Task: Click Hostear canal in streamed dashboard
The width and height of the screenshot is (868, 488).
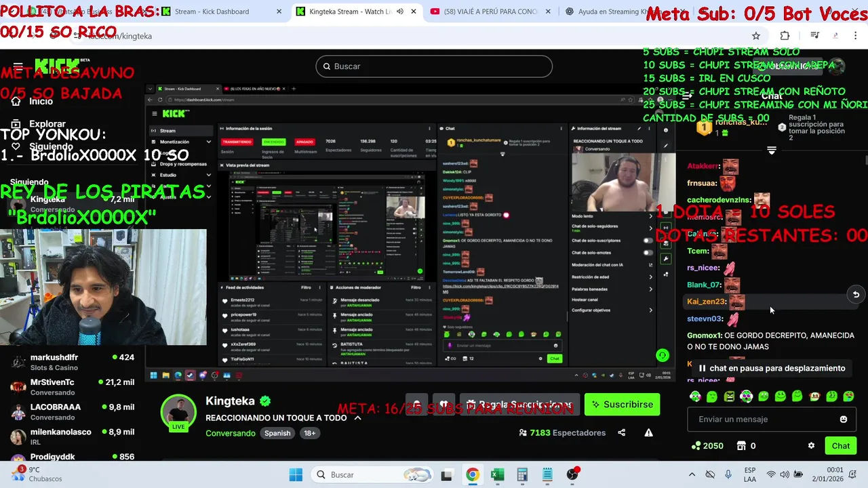Action: (585, 299)
